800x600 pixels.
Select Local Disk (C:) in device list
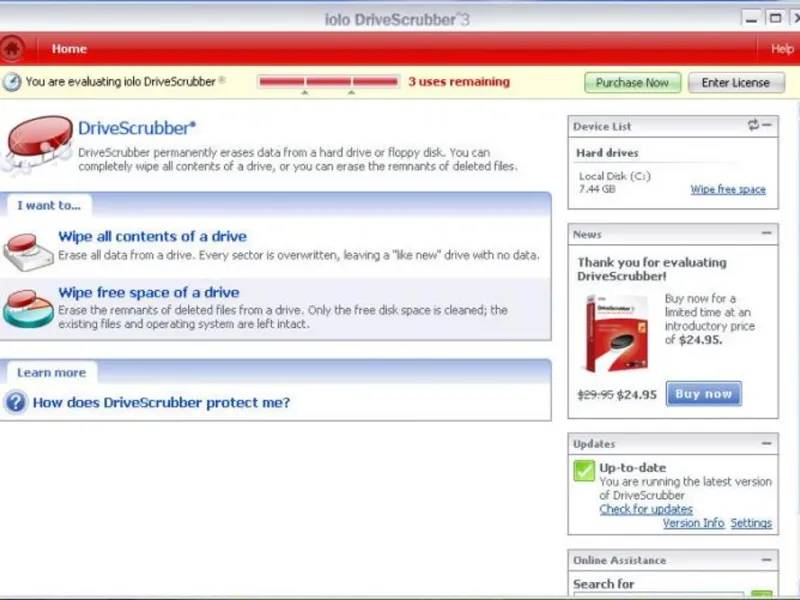click(x=615, y=182)
